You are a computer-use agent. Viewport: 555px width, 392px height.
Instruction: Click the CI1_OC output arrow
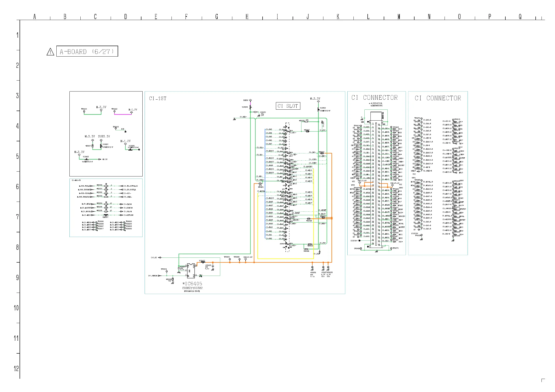click(x=160, y=257)
